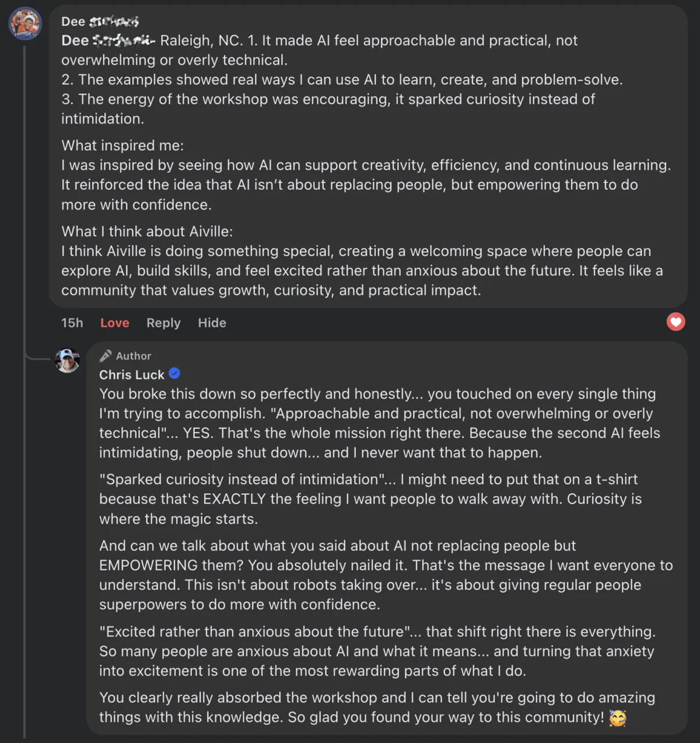Click Dee's profile picture avatar

pos(25,24)
